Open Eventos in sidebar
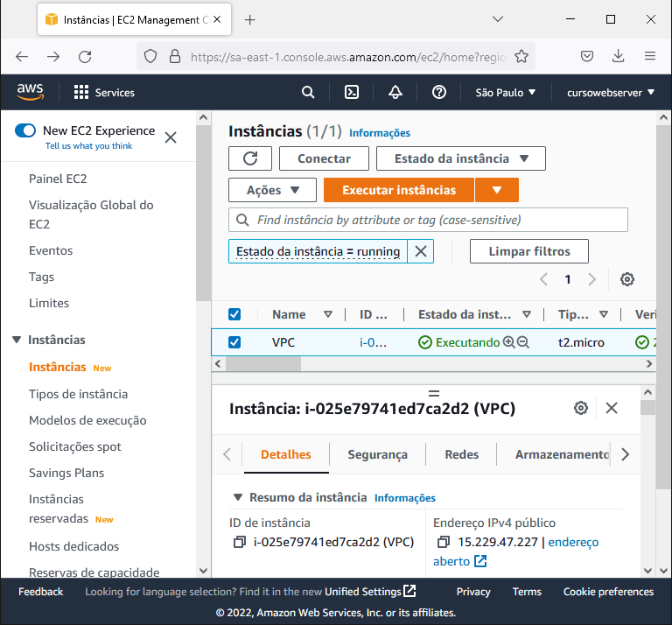672x625 pixels. (x=51, y=250)
